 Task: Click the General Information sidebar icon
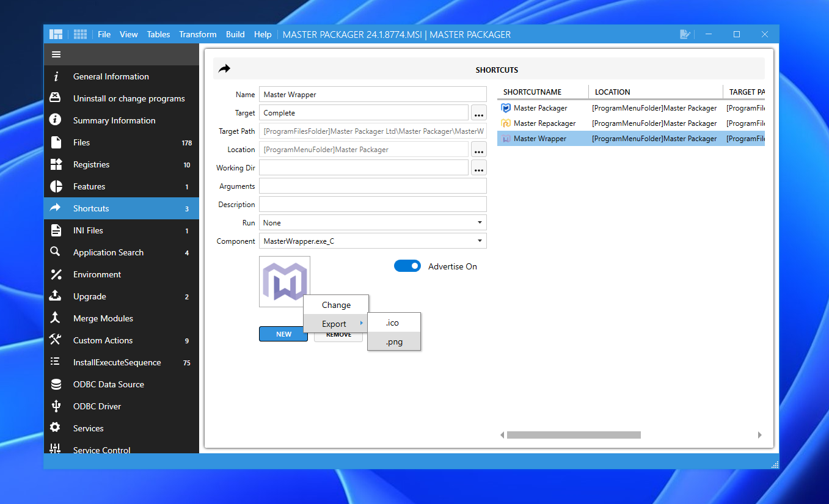[56, 76]
